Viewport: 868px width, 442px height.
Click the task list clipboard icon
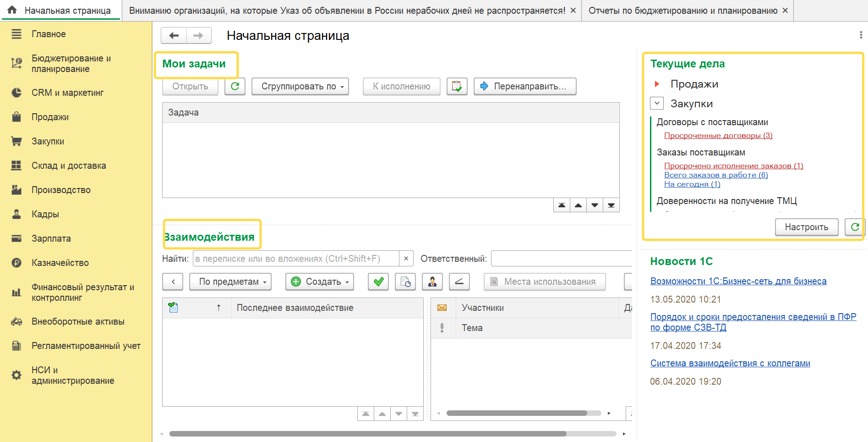457,86
